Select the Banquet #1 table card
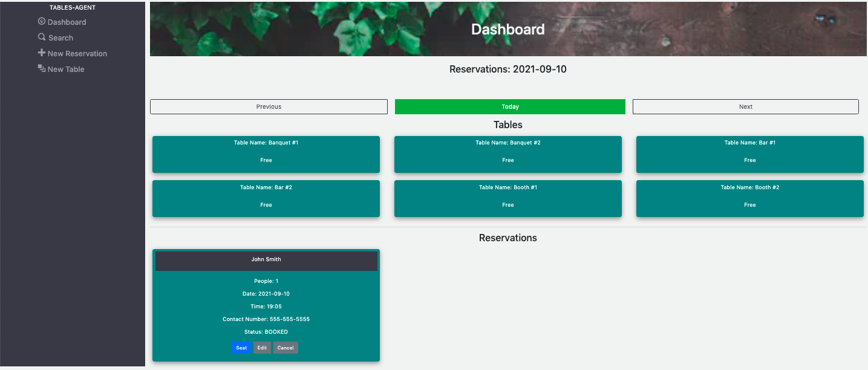The width and height of the screenshot is (868, 370). point(266,155)
